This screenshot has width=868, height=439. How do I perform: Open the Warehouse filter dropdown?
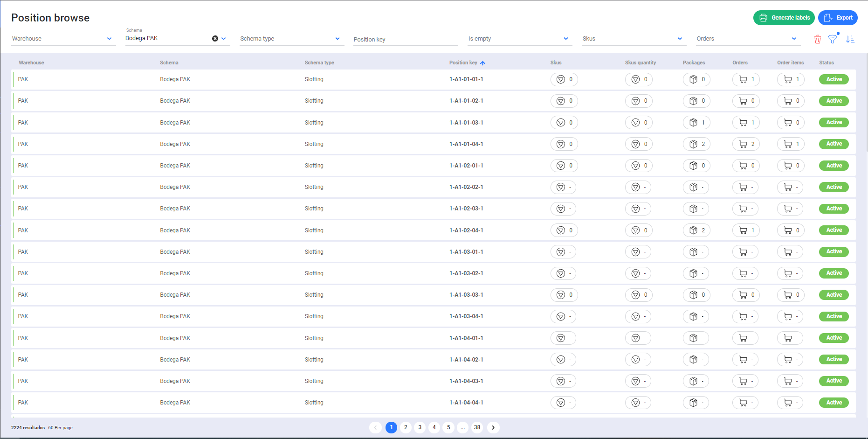coord(63,39)
